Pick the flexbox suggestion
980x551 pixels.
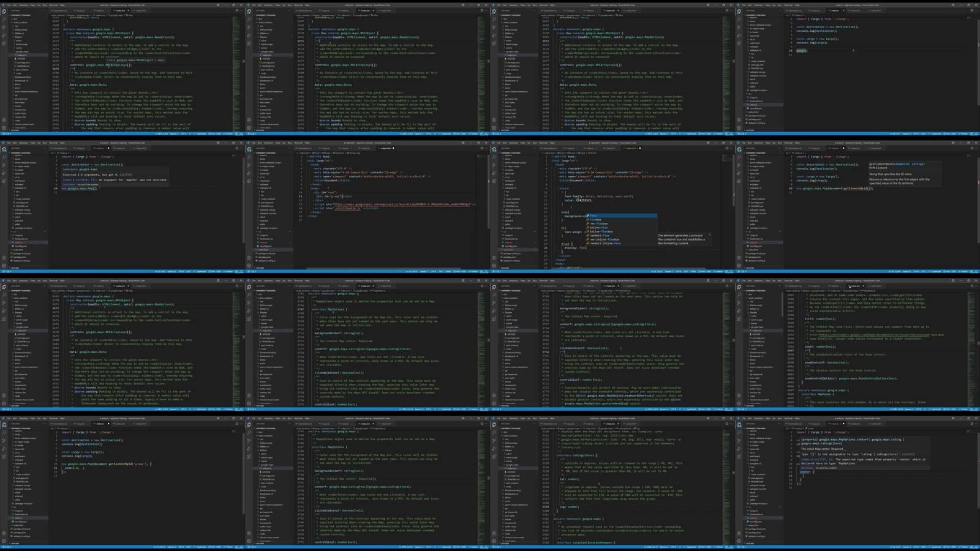pyautogui.click(x=621, y=220)
